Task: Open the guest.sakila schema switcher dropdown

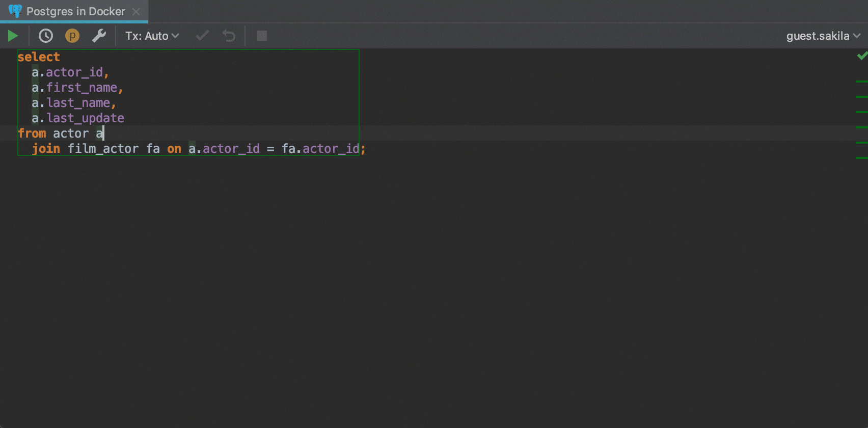Action: [823, 36]
